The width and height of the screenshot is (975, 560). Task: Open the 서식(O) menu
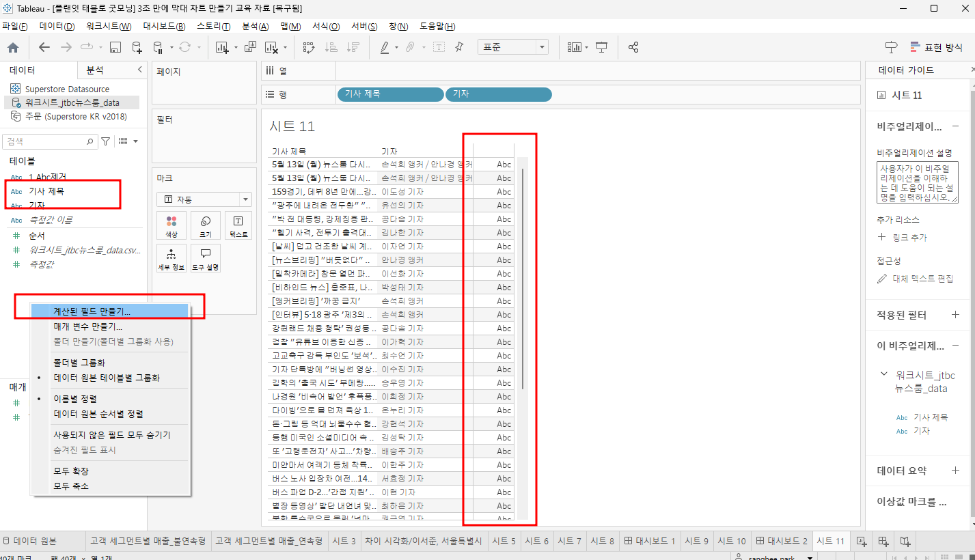click(x=326, y=26)
